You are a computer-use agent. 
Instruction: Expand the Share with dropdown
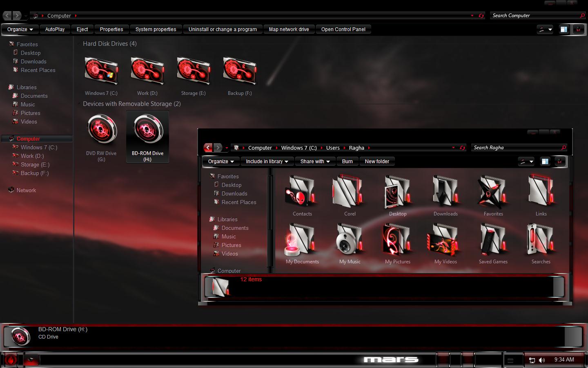tap(315, 161)
